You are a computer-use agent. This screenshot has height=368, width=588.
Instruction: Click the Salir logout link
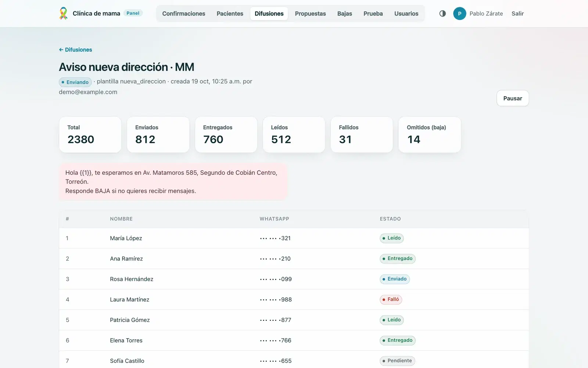[x=517, y=14]
